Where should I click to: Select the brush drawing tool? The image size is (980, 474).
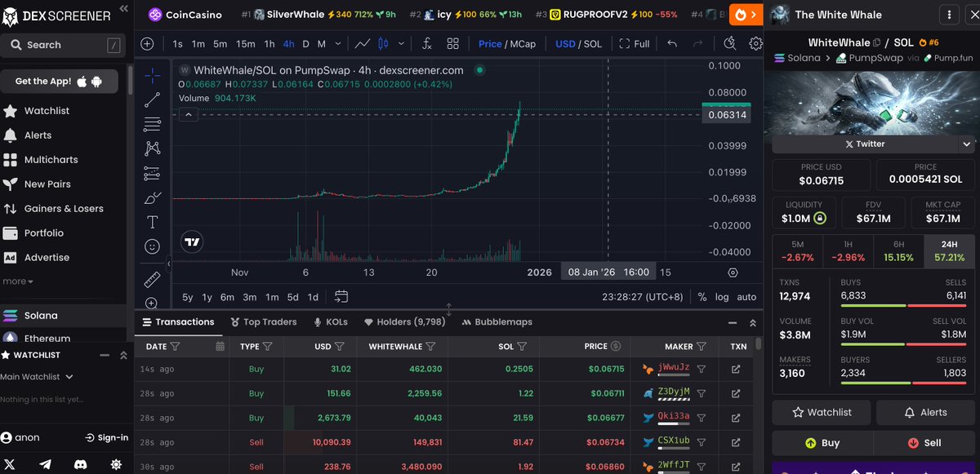pos(152,197)
